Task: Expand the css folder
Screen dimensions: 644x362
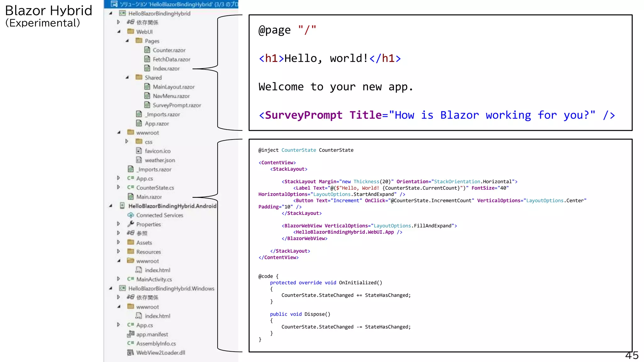Action: click(x=127, y=141)
